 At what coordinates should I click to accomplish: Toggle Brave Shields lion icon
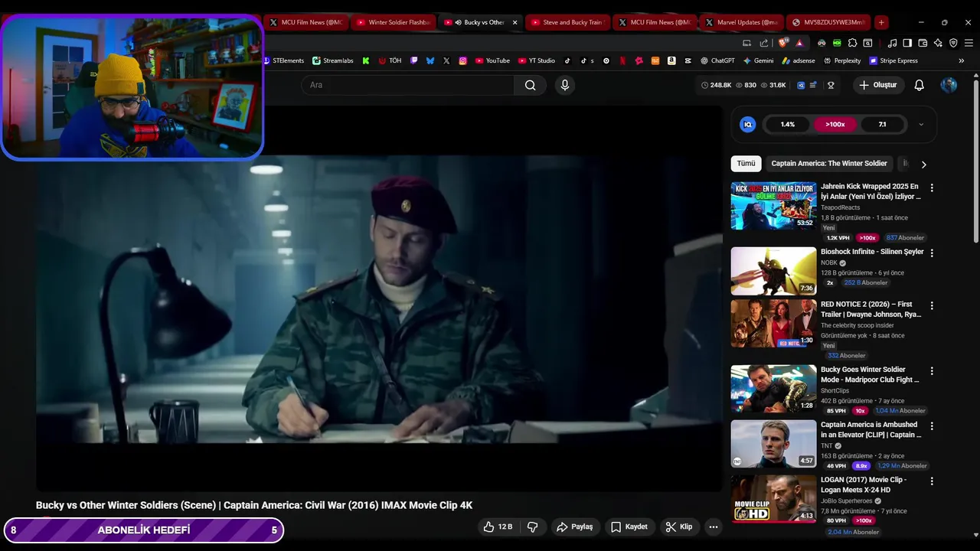pyautogui.click(x=782, y=43)
